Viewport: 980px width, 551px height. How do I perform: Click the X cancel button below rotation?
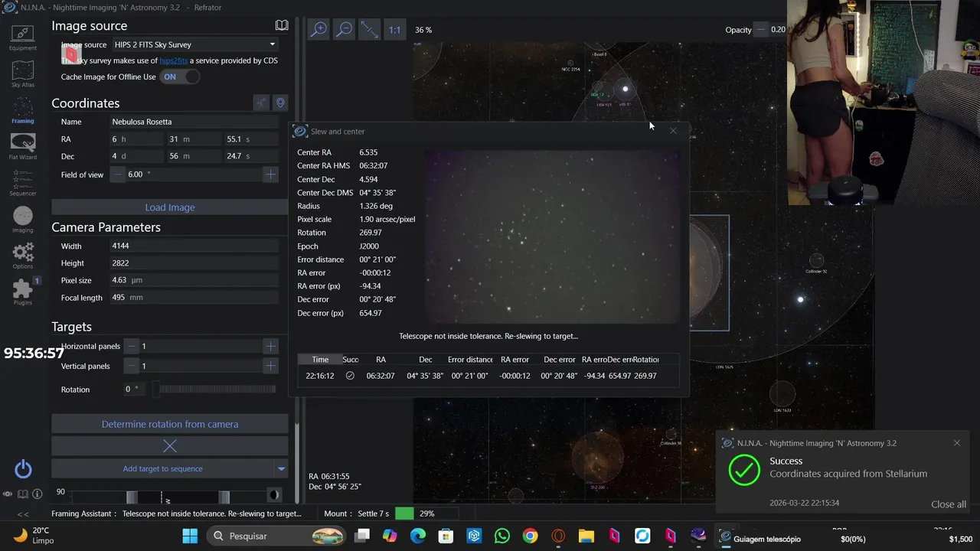coord(170,445)
